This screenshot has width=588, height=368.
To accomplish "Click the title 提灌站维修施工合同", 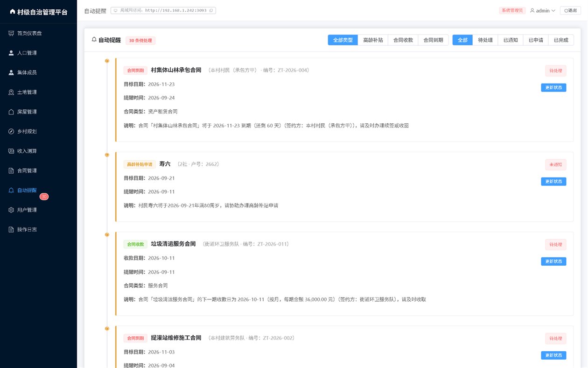I will (x=176, y=338).
